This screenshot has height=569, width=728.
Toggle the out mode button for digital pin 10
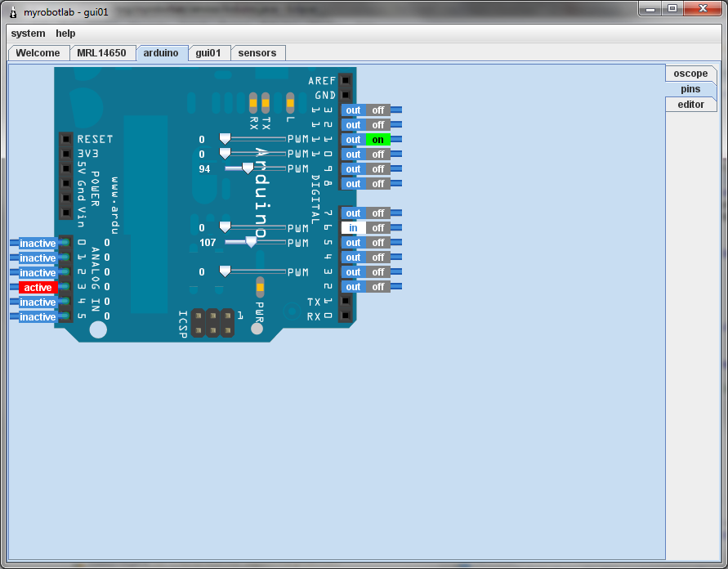pyautogui.click(x=353, y=155)
